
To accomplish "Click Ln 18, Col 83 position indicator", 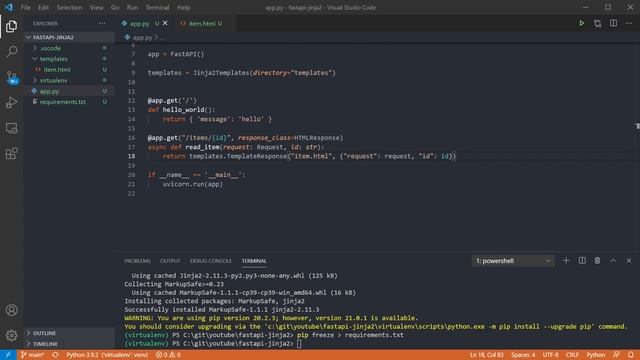I will 487,355.
